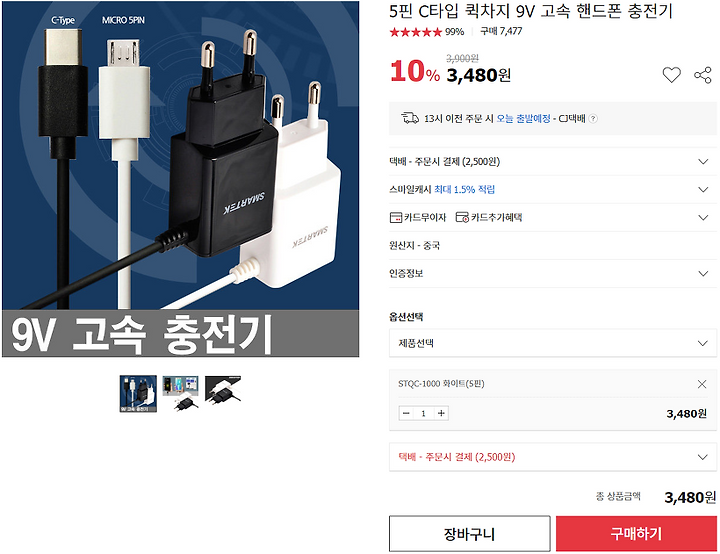Select the second product thumbnail
Image resolution: width=720 pixels, height=554 pixels.
pos(180,394)
